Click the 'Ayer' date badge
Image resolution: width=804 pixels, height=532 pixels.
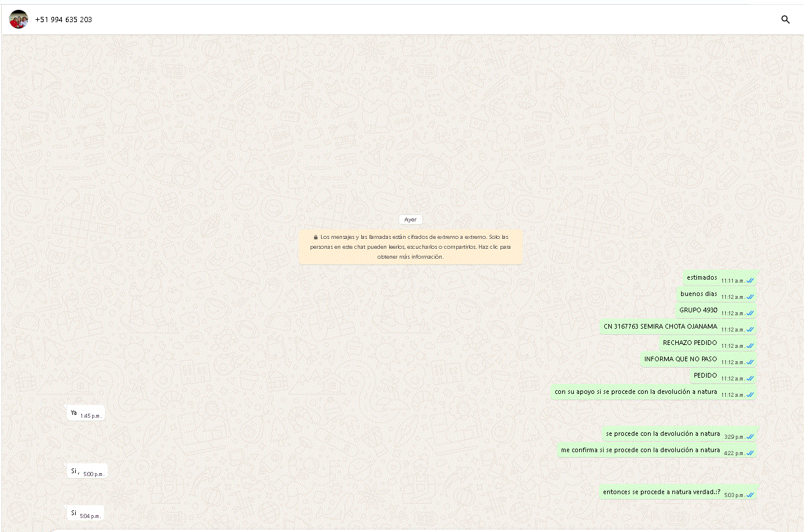click(x=411, y=220)
